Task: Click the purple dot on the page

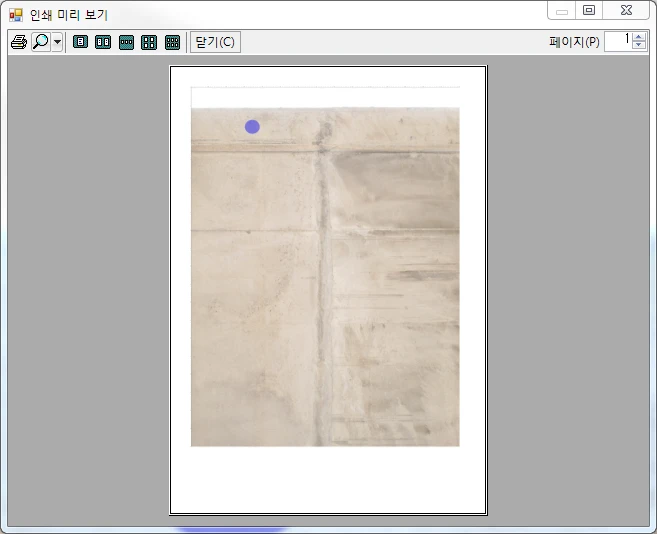Action: pos(252,127)
